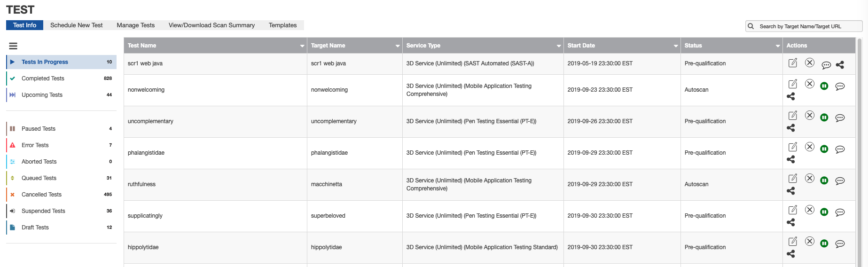868x267 pixels.
Task: Pause the nonwelcoming test
Action: tap(824, 86)
